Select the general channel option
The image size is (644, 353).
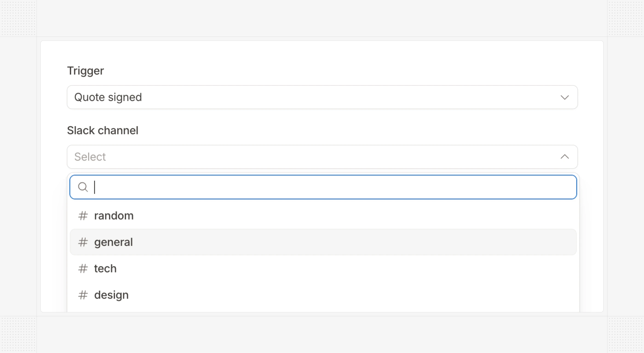click(x=113, y=242)
